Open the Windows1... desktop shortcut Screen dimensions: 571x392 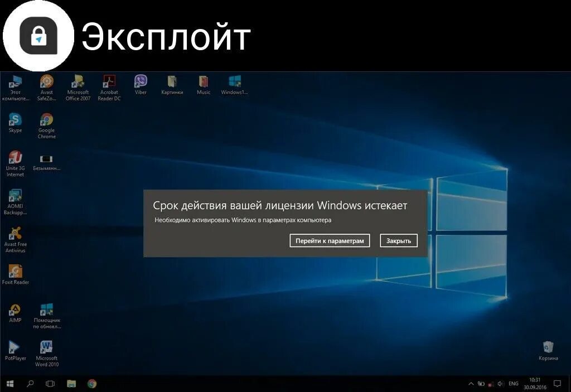(x=235, y=85)
